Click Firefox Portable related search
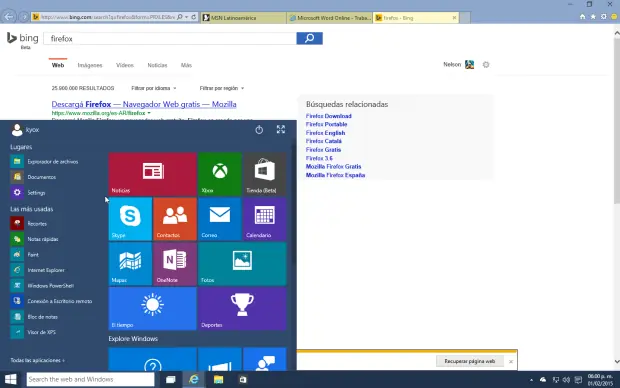 [x=326, y=124]
